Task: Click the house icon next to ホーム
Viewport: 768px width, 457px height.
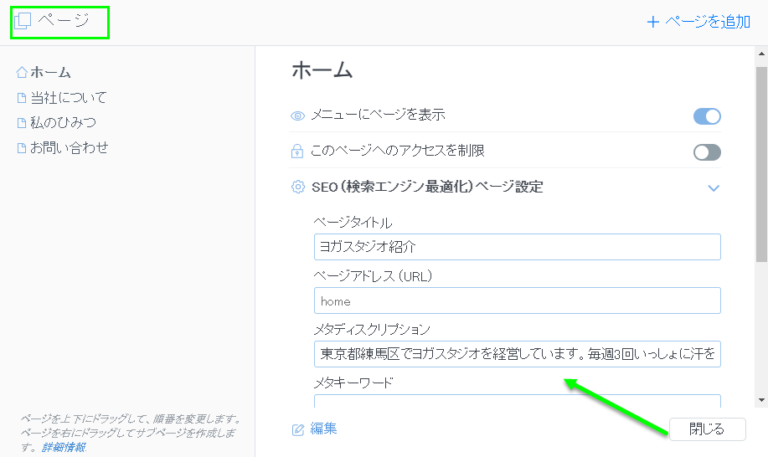Action: [21, 72]
